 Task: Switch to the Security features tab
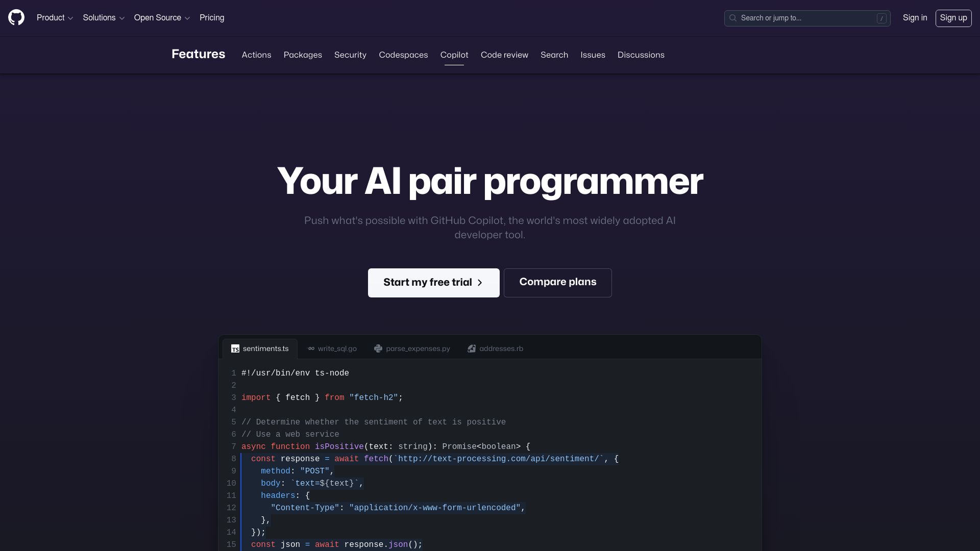[x=350, y=55]
